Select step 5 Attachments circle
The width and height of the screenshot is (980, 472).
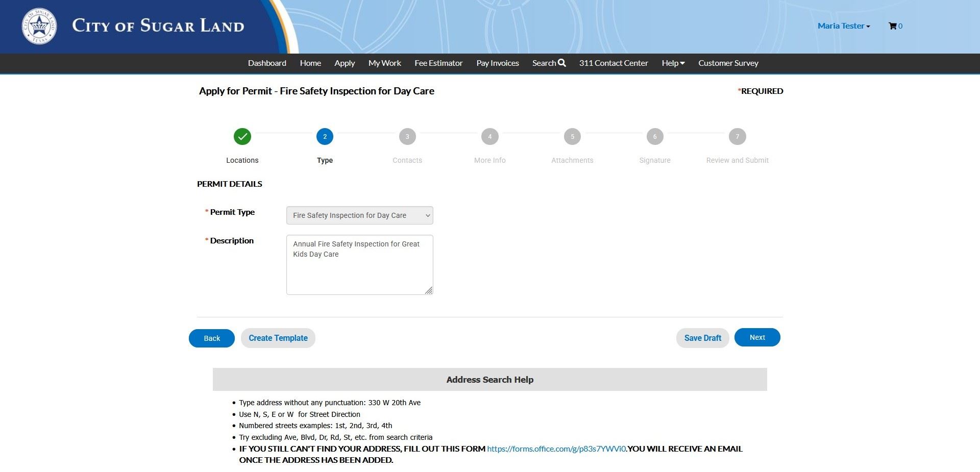click(572, 136)
